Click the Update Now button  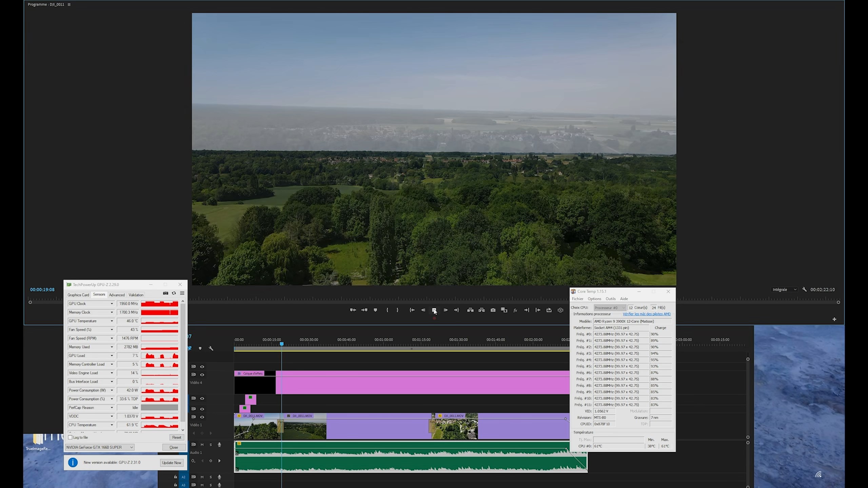[x=172, y=463]
